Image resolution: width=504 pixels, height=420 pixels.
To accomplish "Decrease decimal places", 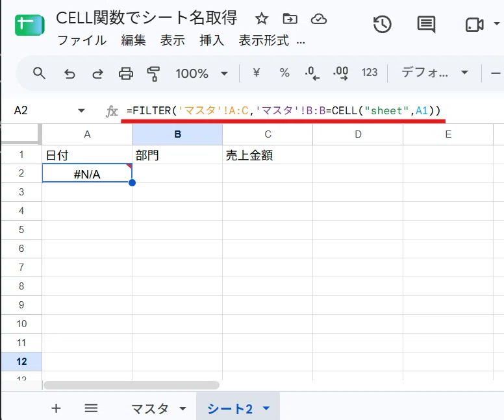I will (x=312, y=73).
